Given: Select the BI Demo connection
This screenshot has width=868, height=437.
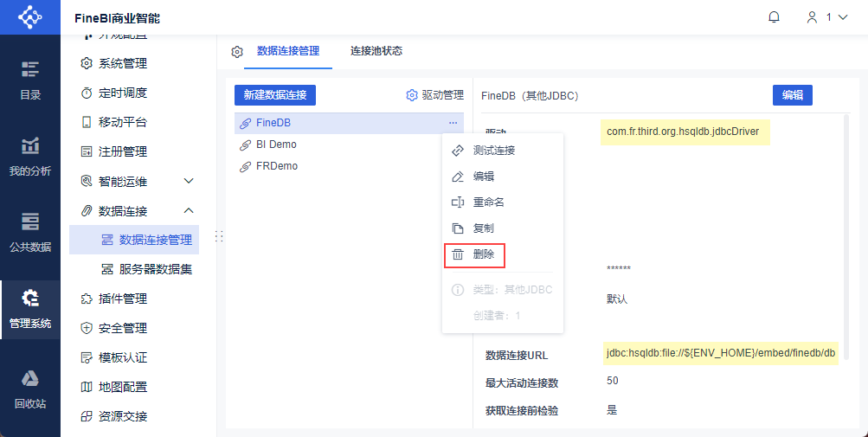Looking at the screenshot, I should 276,145.
